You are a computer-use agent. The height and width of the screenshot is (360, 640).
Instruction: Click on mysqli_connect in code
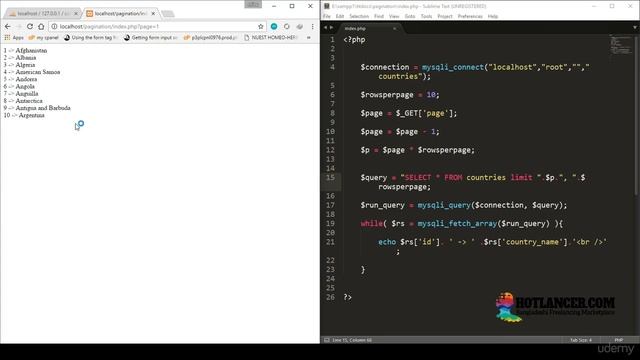point(453,67)
